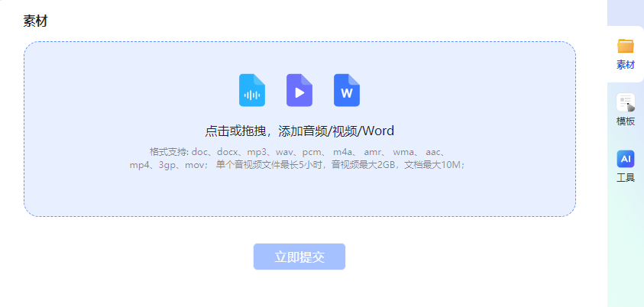Click the purple video play file icon
This screenshot has height=307, width=644.
pos(299,90)
